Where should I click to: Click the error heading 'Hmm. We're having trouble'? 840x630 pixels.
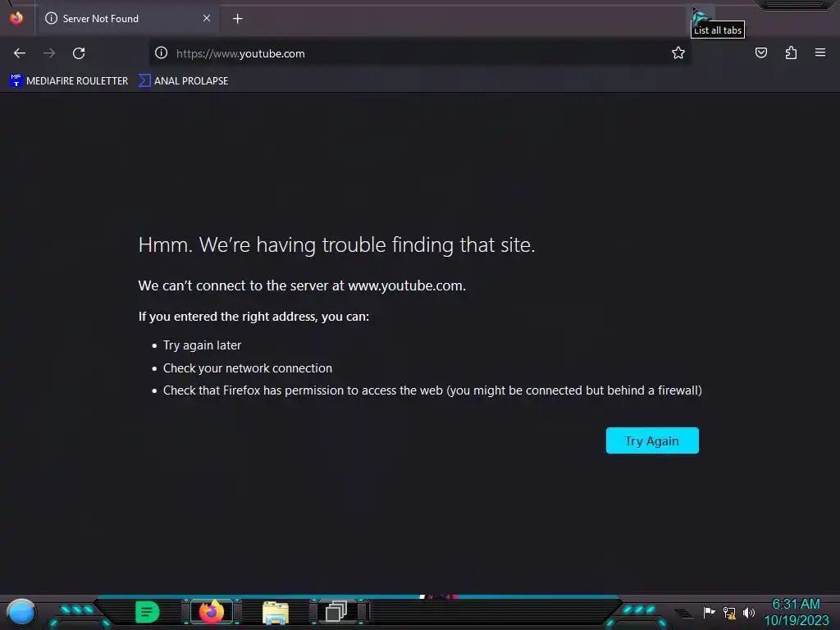click(x=336, y=244)
